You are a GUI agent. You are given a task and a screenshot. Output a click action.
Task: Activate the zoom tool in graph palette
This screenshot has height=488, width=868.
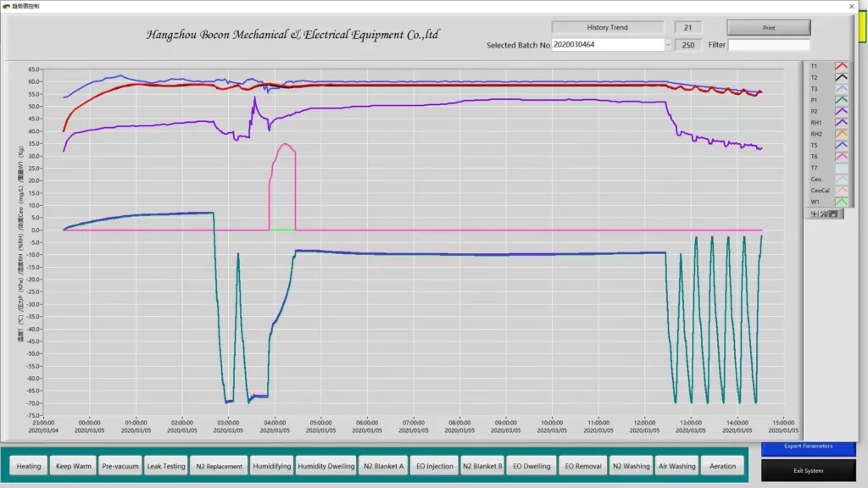tap(822, 214)
